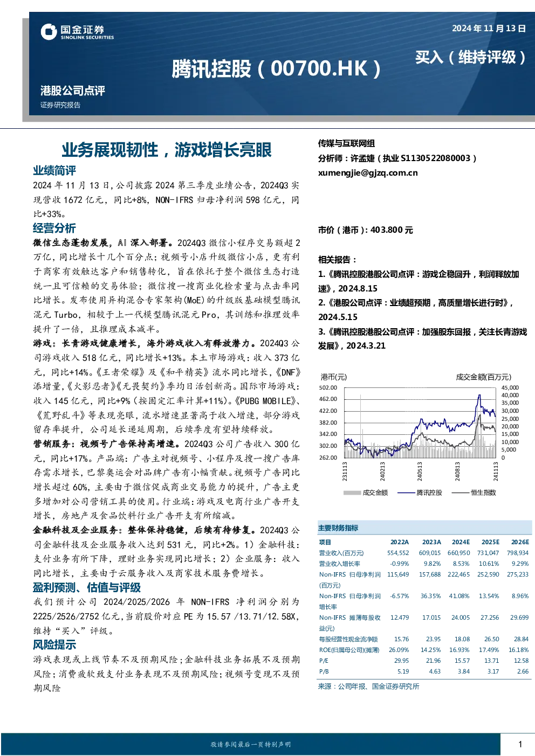Click column header 2022A

pos(400,542)
